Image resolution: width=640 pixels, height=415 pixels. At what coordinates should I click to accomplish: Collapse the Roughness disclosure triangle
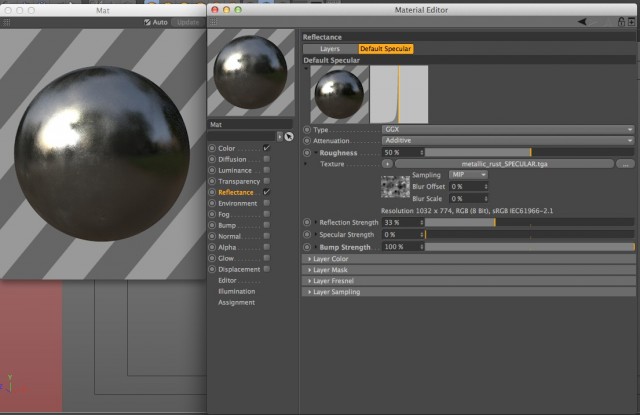click(x=316, y=153)
